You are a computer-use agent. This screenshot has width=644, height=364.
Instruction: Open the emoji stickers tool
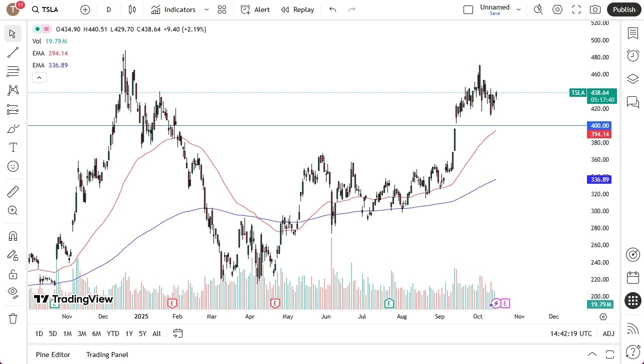click(12, 166)
